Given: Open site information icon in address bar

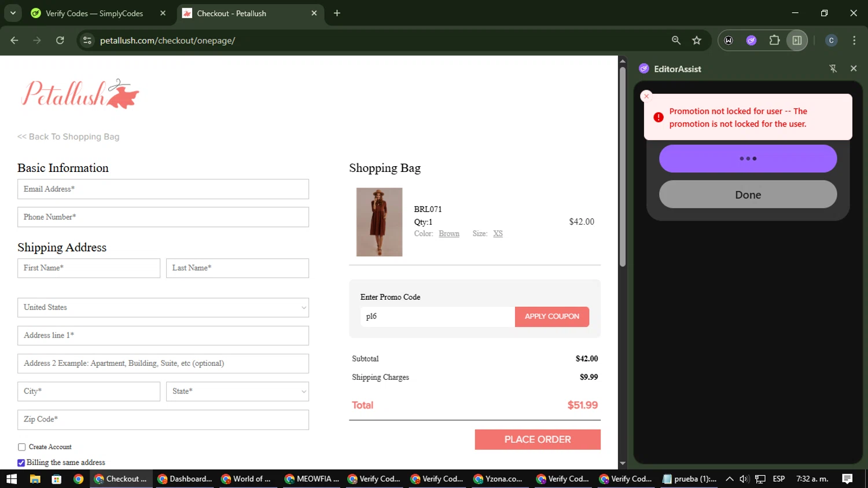Looking at the screenshot, I should pos(87,41).
